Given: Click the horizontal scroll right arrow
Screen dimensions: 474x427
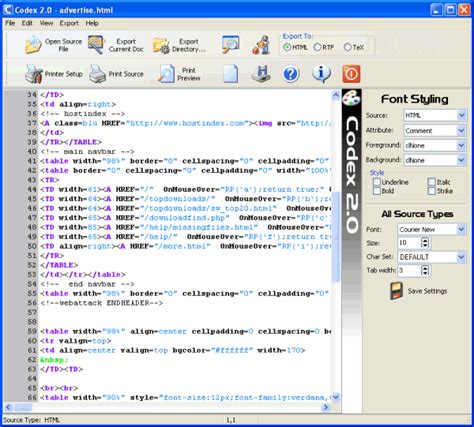Looking at the screenshot, I should tap(326, 407).
